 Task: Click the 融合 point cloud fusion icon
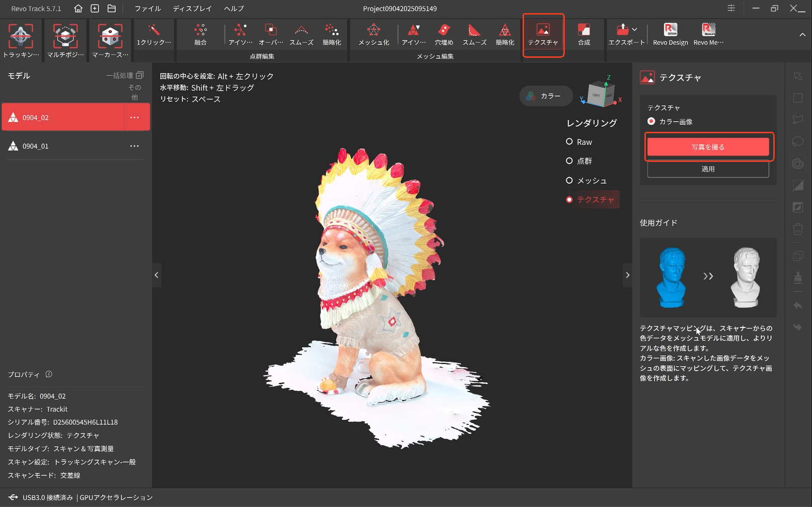coord(200,31)
